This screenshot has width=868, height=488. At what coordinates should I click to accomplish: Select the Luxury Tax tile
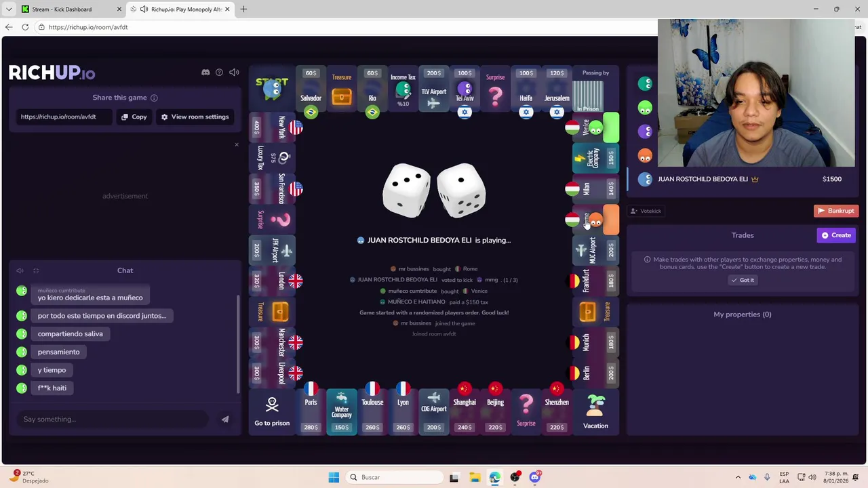272,159
